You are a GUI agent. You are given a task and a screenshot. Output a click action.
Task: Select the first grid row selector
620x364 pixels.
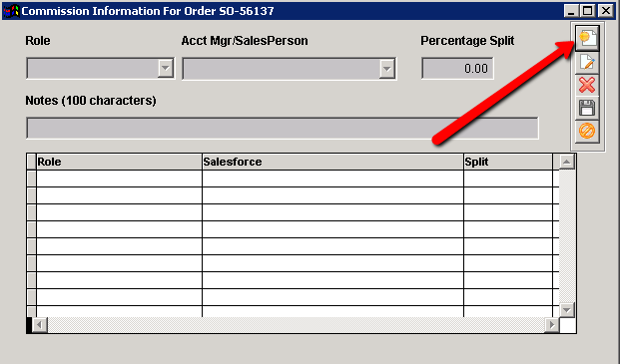(31, 179)
